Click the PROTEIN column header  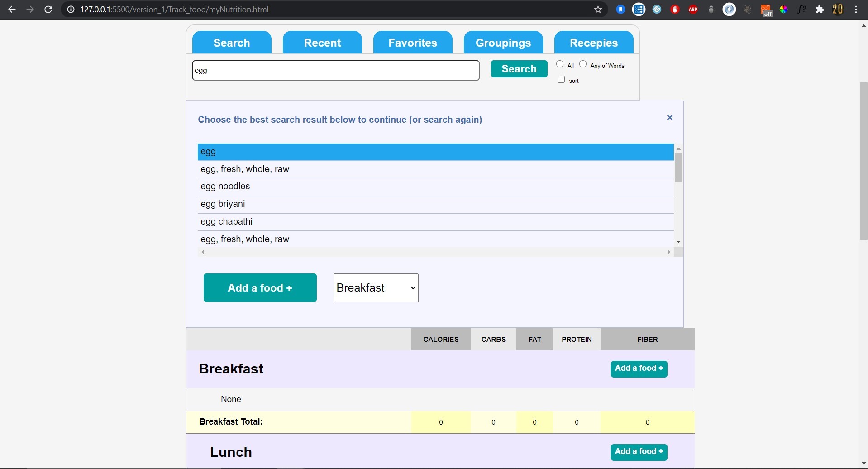click(577, 340)
